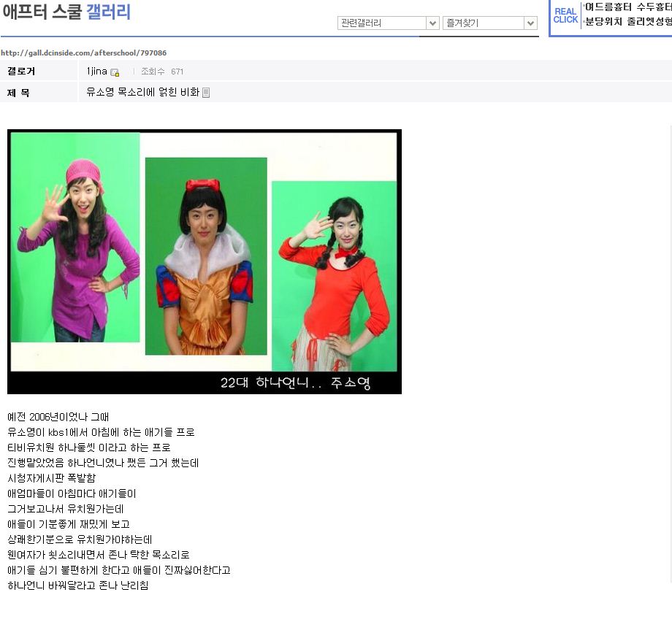Click the line 시청자게시판 폭발함
Screen dimensions: 672x630
pyautogui.click(x=52, y=478)
